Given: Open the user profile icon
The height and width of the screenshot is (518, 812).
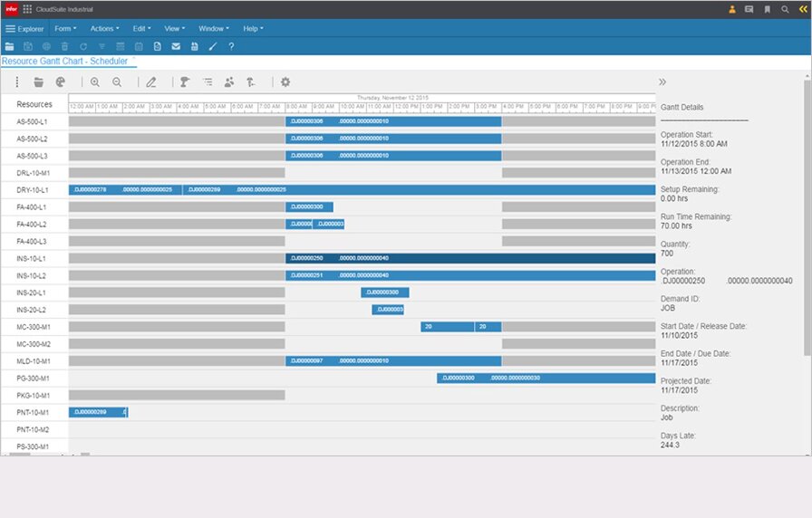Looking at the screenshot, I should tap(732, 9).
